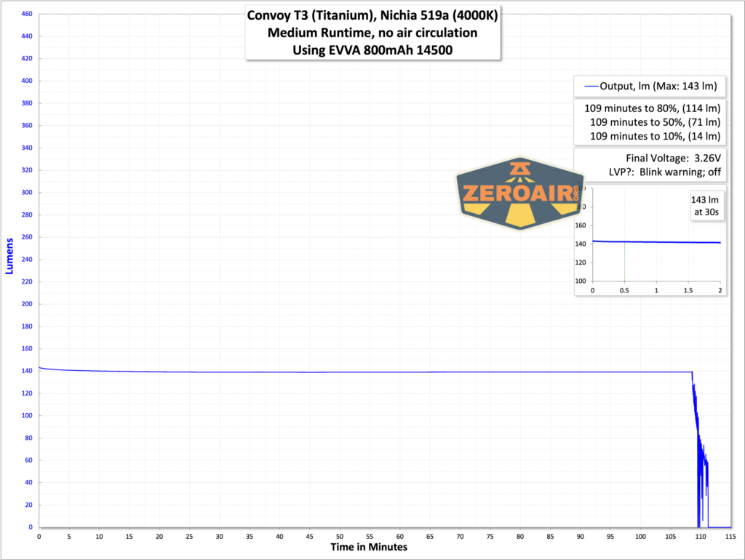Click the ZeroAir watermark logo
This screenshot has height=560, width=745.
pyautogui.click(x=520, y=194)
